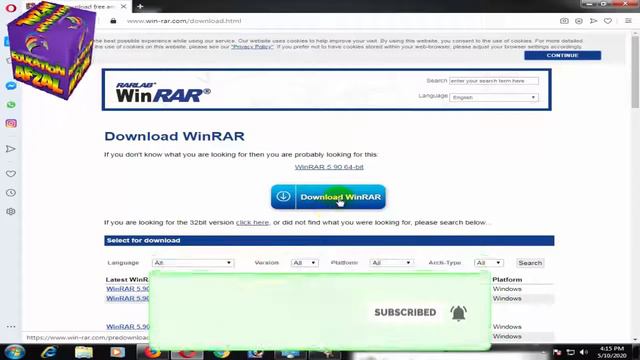Click the page vertical scrollbar thumb
Viewport: 640px width, 360px height.
(x=635, y=71)
